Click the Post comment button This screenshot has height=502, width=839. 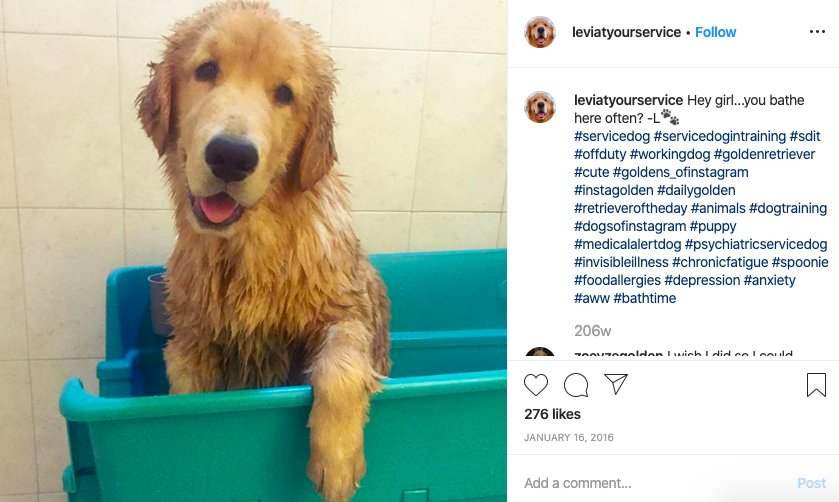click(811, 483)
